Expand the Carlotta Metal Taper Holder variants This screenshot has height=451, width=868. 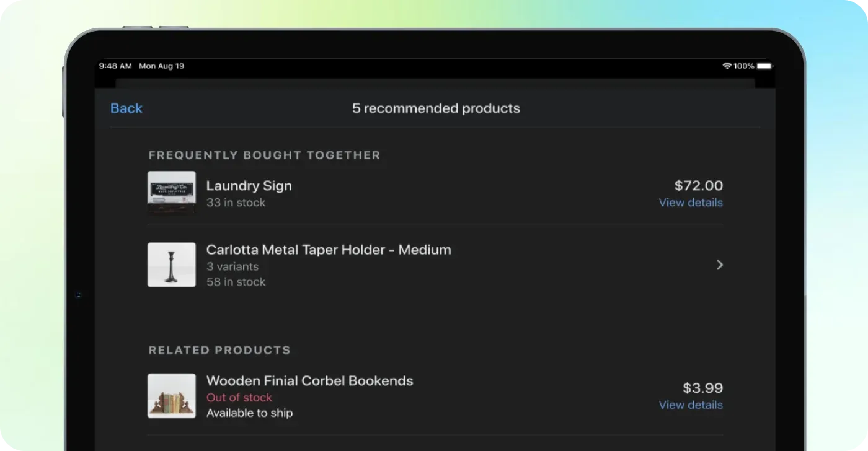pyautogui.click(x=719, y=265)
